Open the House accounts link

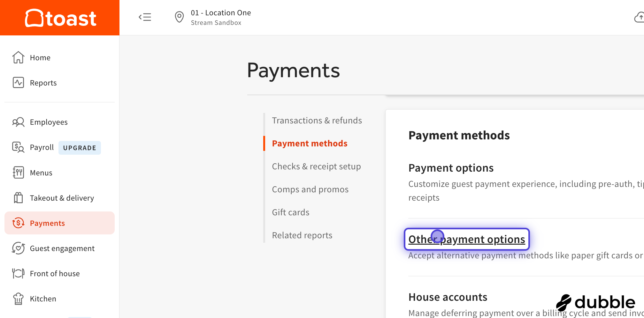(448, 297)
